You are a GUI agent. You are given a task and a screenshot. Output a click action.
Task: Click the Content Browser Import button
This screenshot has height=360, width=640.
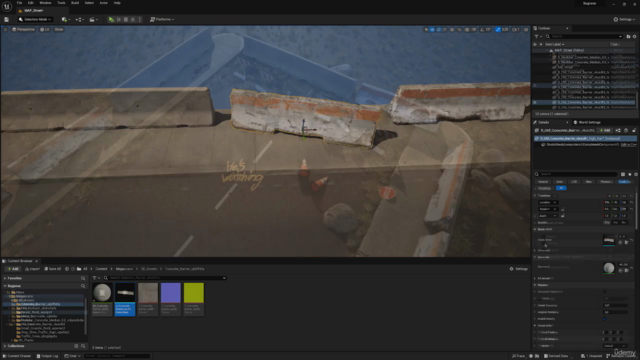[x=32, y=269]
